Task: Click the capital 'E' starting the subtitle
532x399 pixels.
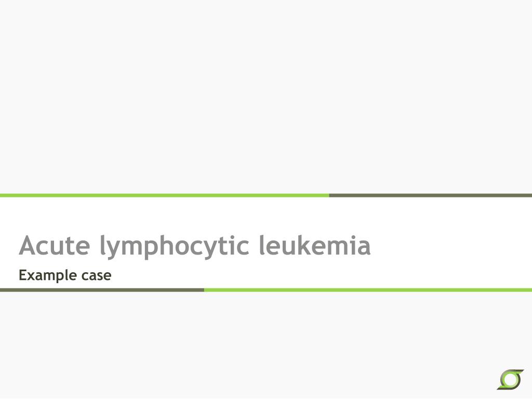Action: (x=22, y=275)
